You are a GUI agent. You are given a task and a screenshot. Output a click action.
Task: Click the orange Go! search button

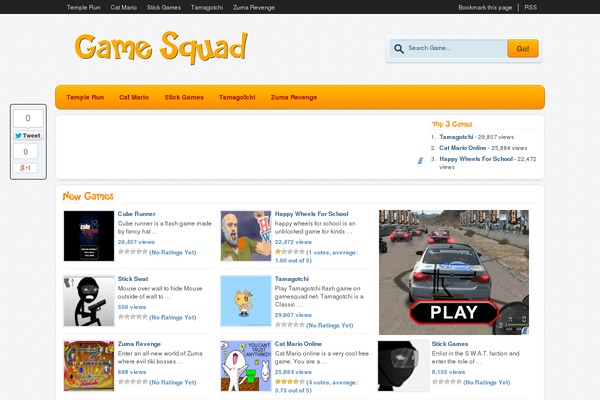[x=523, y=49]
